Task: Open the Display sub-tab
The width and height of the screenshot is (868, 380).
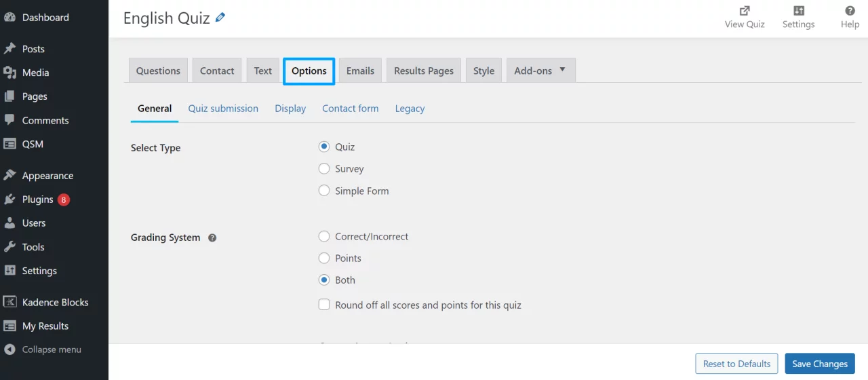Action: click(x=290, y=109)
